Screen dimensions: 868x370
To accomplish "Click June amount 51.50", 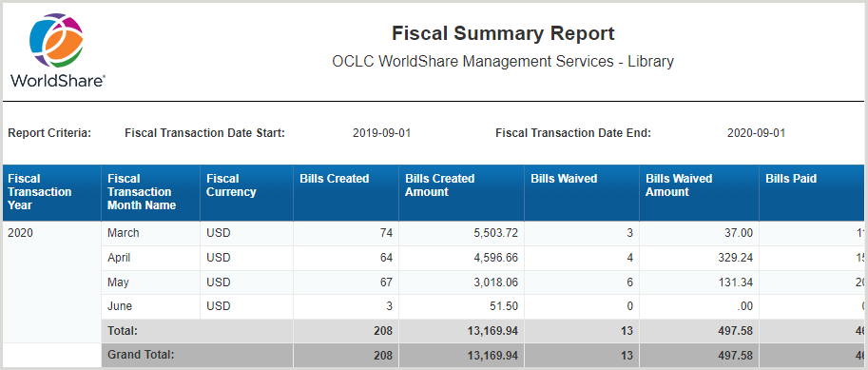I will 504,306.
